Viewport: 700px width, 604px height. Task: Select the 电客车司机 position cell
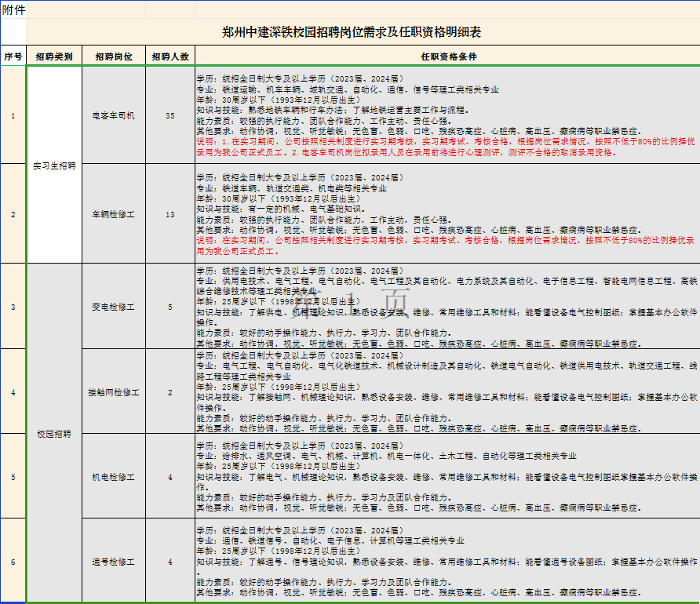(114, 115)
